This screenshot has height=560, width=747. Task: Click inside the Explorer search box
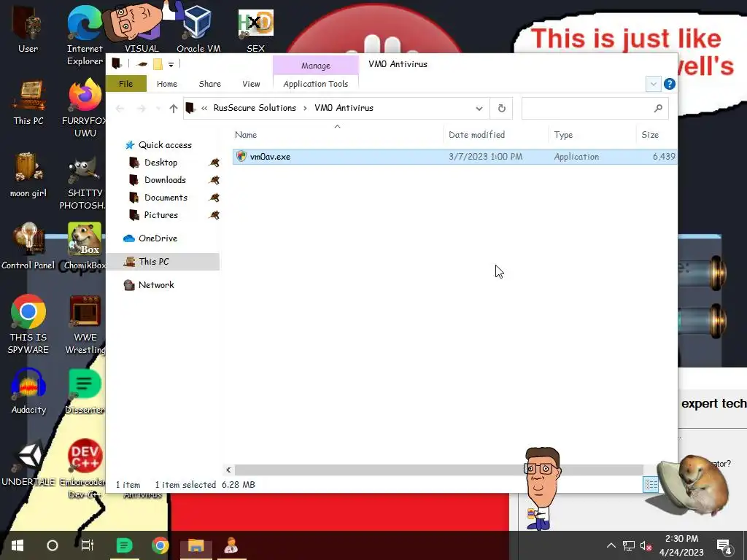coord(588,109)
